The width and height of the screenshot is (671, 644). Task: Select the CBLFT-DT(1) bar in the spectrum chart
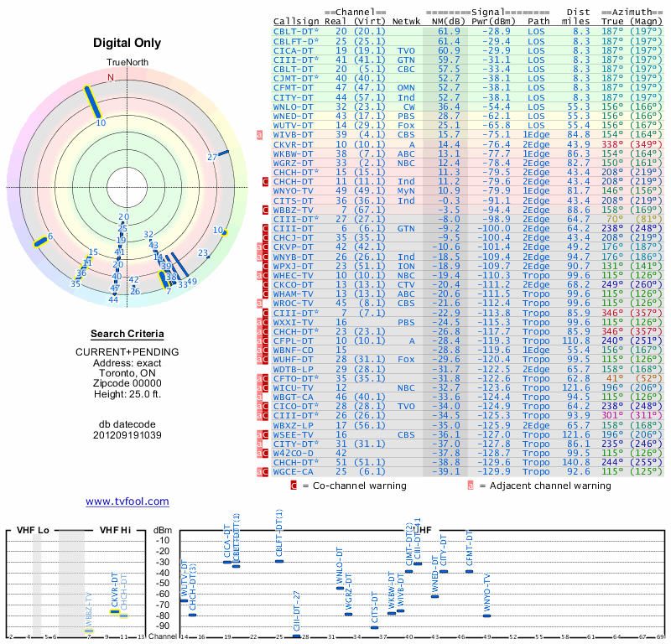(279, 560)
